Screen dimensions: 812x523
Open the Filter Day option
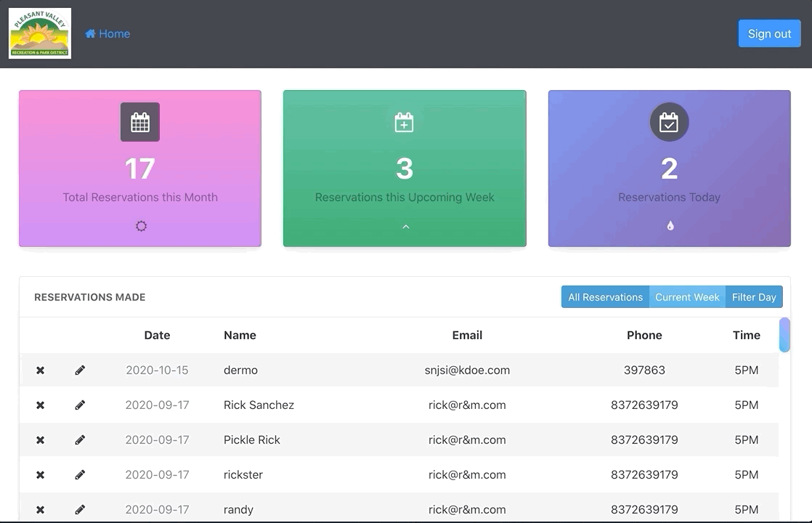(754, 297)
